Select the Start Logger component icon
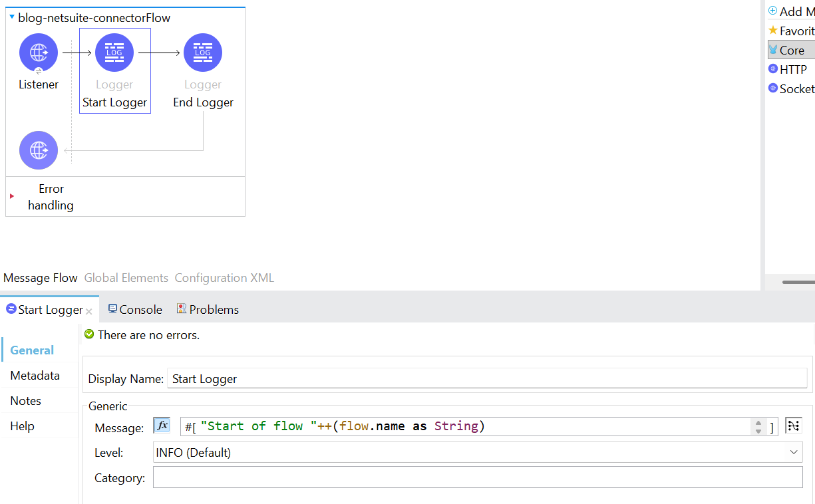Viewport: 815px width, 504px height. (x=114, y=53)
